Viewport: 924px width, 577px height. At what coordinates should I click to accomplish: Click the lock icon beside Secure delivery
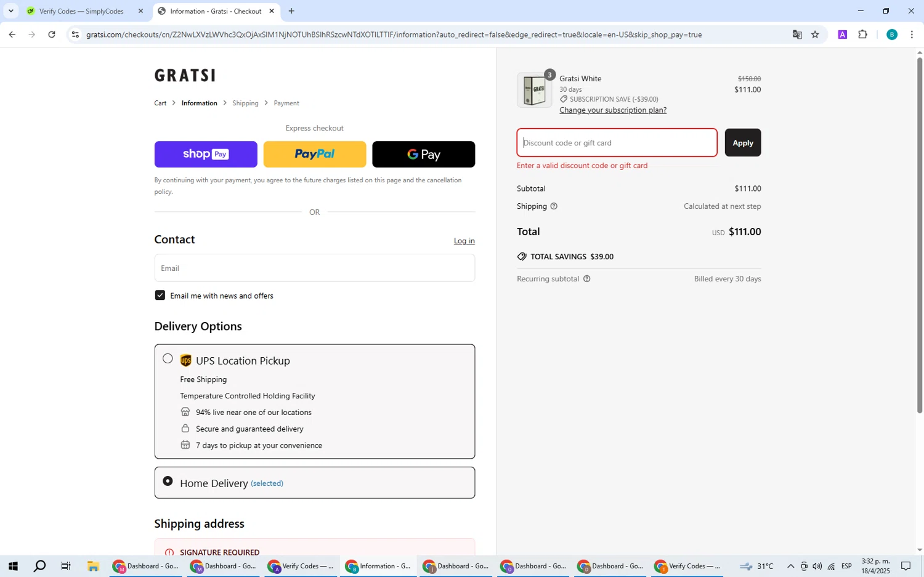pyautogui.click(x=185, y=429)
